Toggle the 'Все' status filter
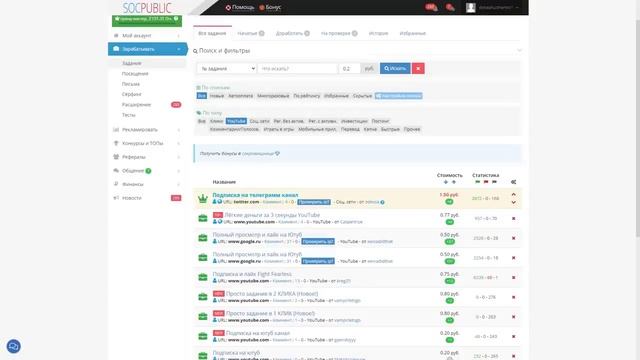This screenshot has width=640, height=360. [202, 96]
